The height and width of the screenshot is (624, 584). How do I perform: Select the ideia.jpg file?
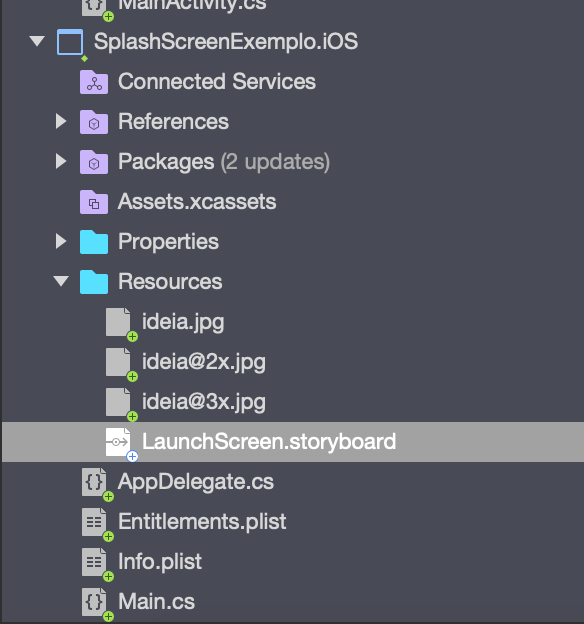[183, 322]
